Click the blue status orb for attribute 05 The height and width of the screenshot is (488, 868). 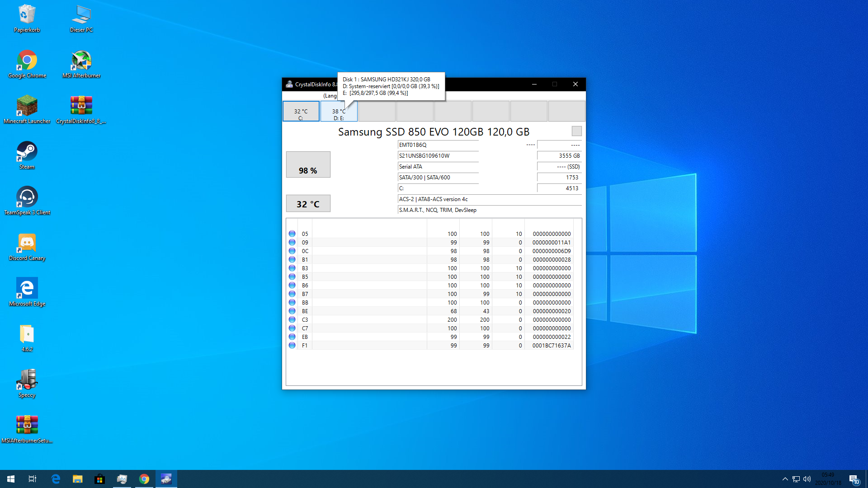pyautogui.click(x=292, y=234)
